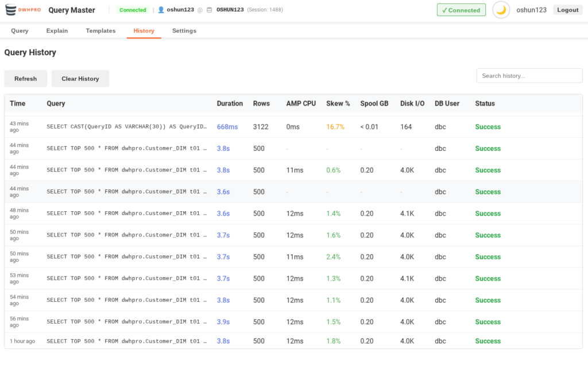Image resolution: width=588 pixels, height=377 pixels.
Task: Focus the Search history input field
Action: [529, 76]
